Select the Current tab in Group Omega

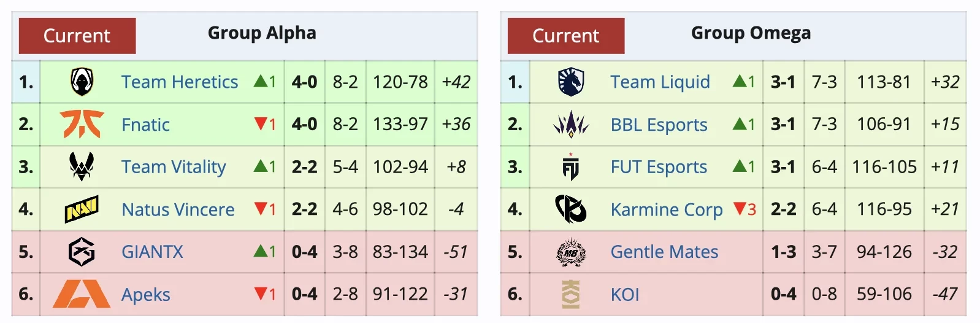coord(566,36)
